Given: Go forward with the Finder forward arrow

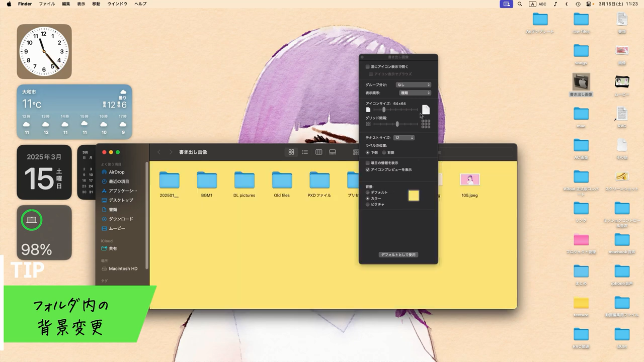Looking at the screenshot, I should (171, 152).
